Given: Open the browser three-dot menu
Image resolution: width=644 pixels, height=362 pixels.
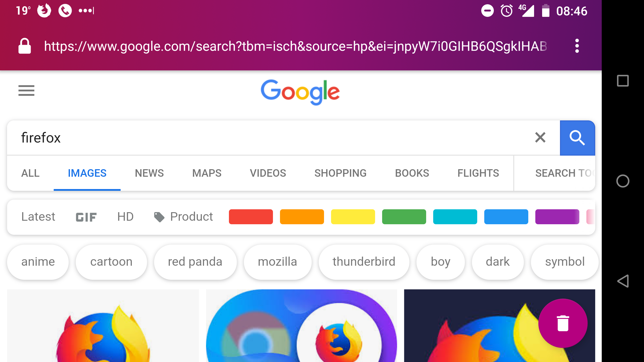Looking at the screenshot, I should click(577, 46).
